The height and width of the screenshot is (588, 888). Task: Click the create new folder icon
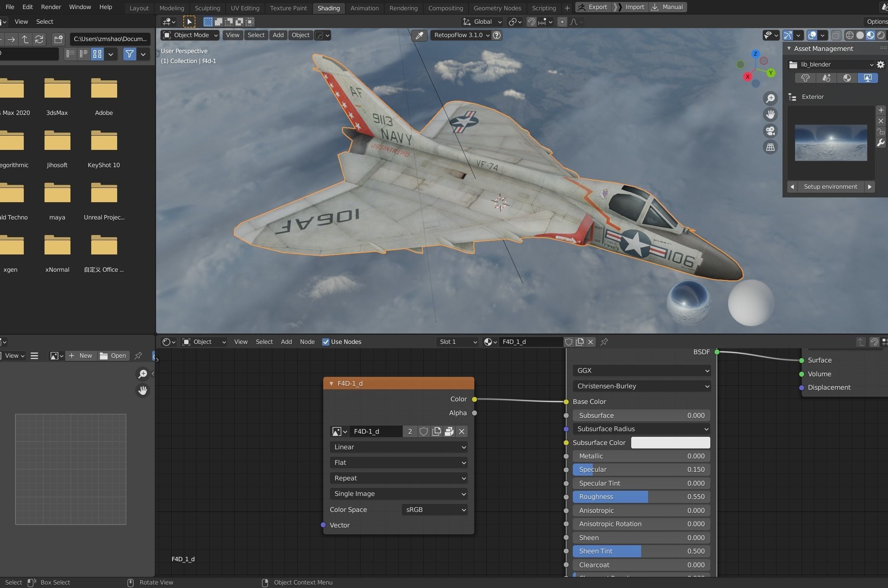[58, 39]
